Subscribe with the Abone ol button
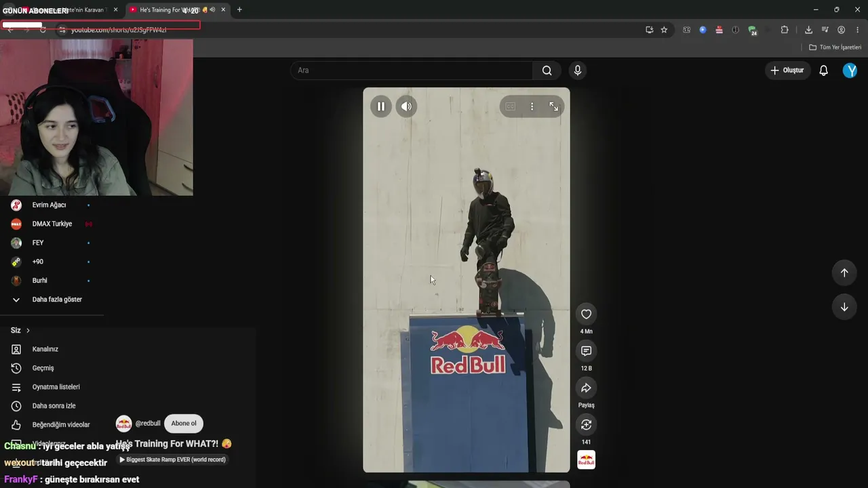This screenshot has width=868, height=488. (184, 424)
